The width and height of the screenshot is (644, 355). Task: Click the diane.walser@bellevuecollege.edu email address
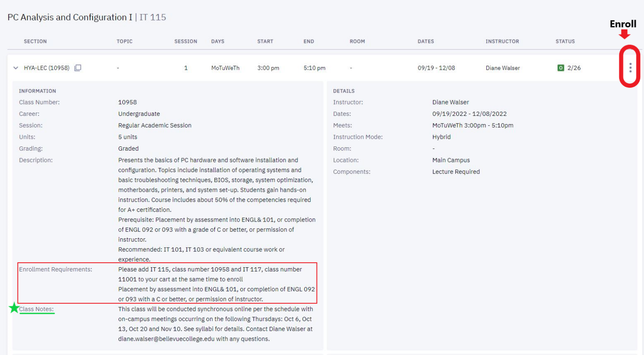(166, 339)
